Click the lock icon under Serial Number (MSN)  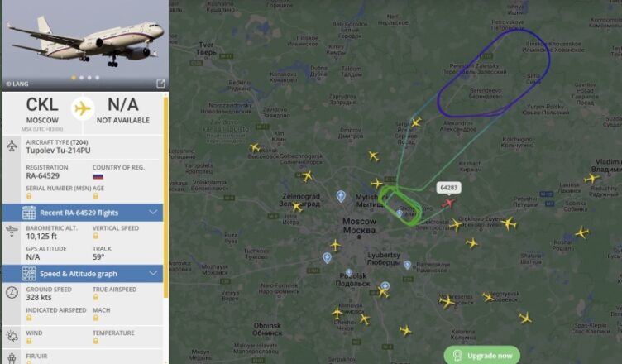(29, 196)
